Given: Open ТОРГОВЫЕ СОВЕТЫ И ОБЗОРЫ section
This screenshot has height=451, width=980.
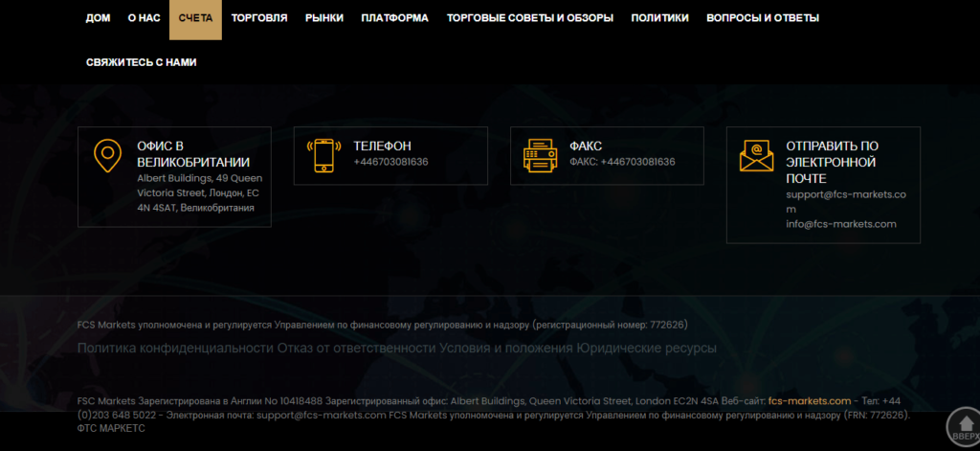Looking at the screenshot, I should tap(530, 18).
